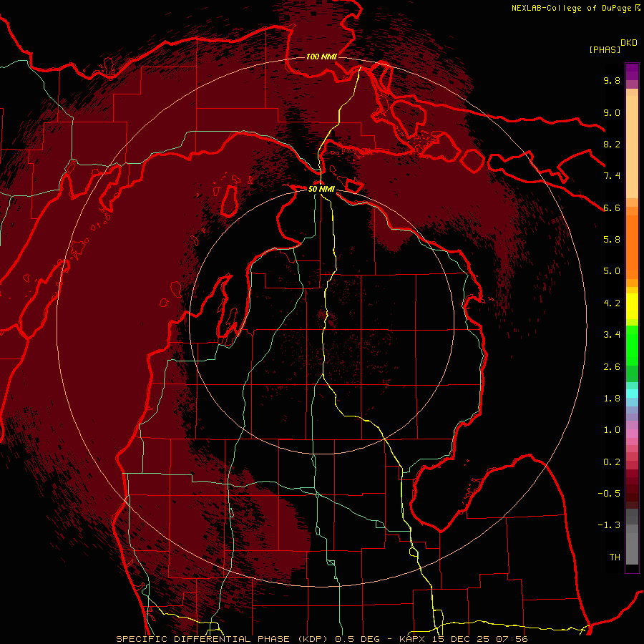Click the DKD label above color scale
The image size is (644, 644).
[629, 43]
